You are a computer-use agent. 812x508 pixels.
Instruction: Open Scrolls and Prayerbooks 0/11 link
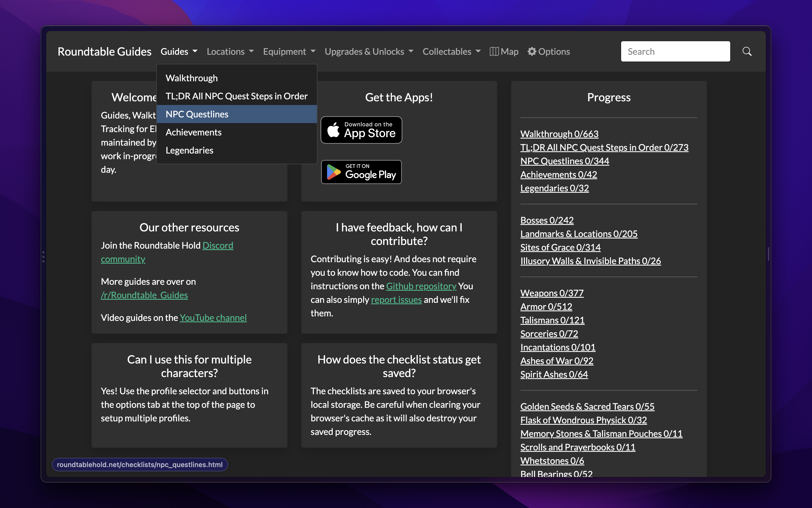click(578, 447)
